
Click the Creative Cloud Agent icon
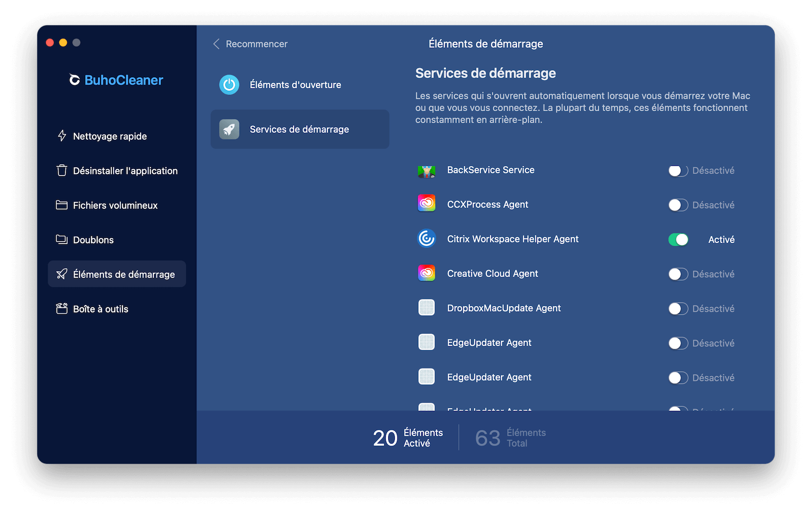pos(427,273)
